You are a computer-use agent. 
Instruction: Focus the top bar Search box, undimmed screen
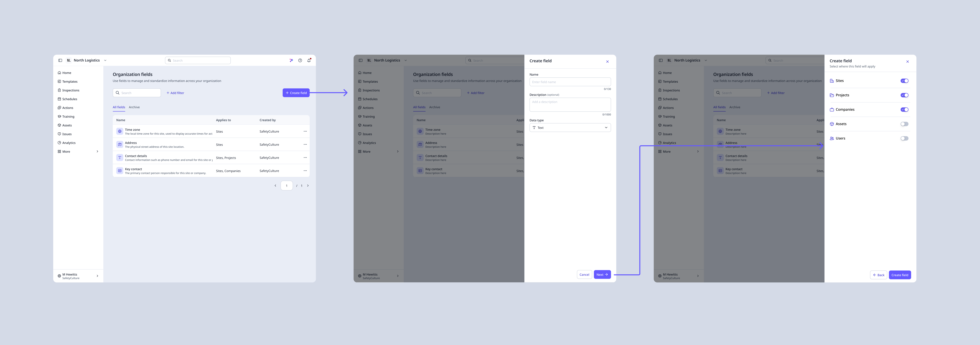click(x=198, y=61)
